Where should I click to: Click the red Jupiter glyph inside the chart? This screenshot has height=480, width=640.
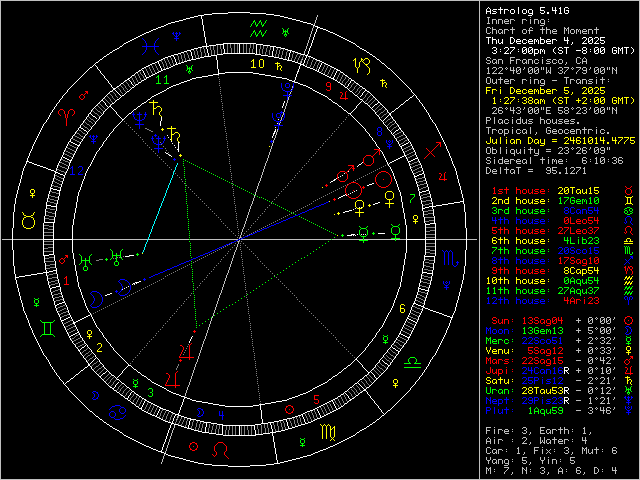[184, 355]
